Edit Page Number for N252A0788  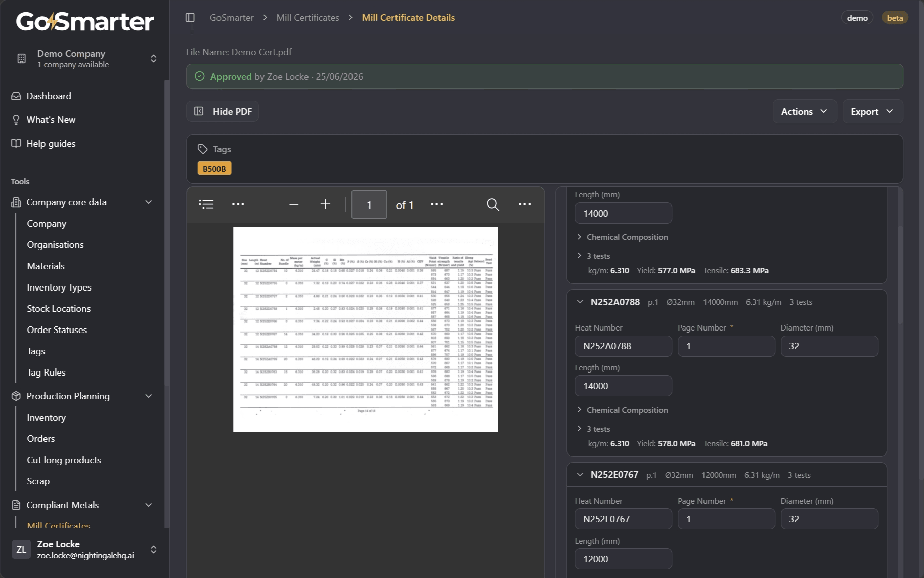(x=726, y=346)
